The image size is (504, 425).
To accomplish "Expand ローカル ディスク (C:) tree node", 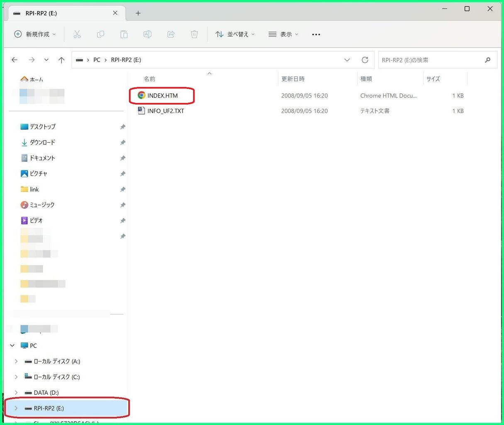I will point(16,377).
